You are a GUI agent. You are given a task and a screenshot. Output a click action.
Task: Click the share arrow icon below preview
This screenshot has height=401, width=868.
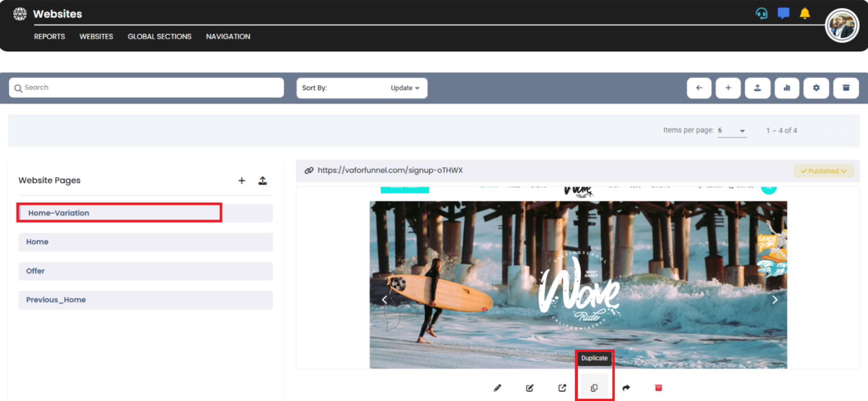[x=626, y=388]
